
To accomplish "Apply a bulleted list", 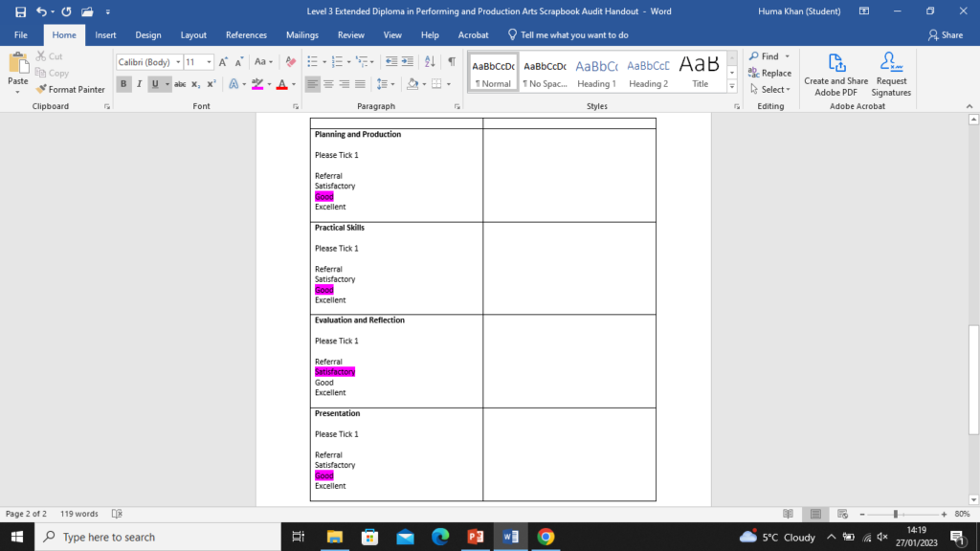I will [312, 62].
